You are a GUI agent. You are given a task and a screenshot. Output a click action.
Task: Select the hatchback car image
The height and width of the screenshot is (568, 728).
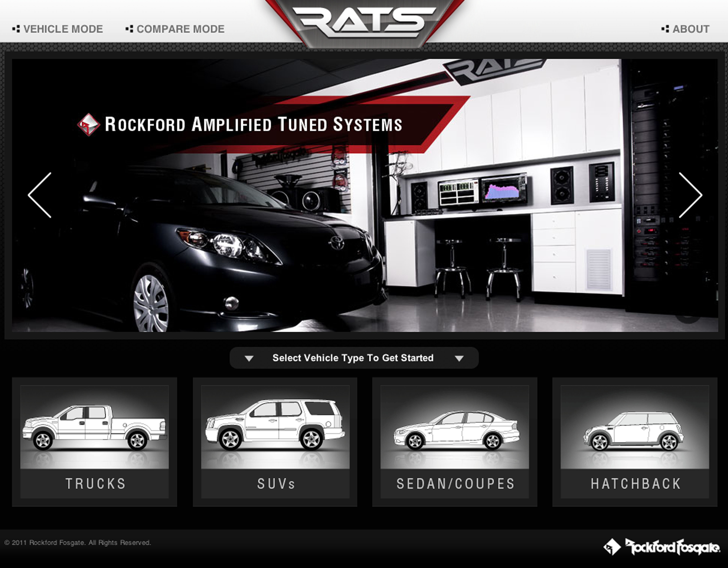[635, 427]
